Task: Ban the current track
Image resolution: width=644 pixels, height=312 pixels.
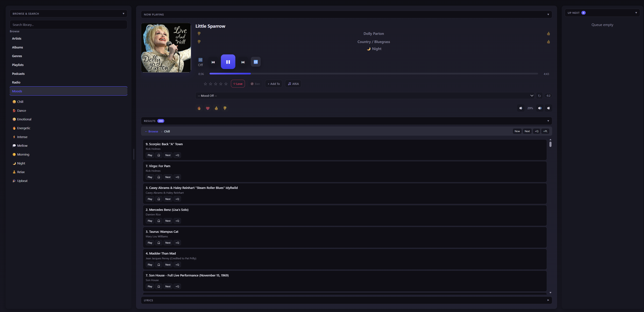Action: pos(255,84)
